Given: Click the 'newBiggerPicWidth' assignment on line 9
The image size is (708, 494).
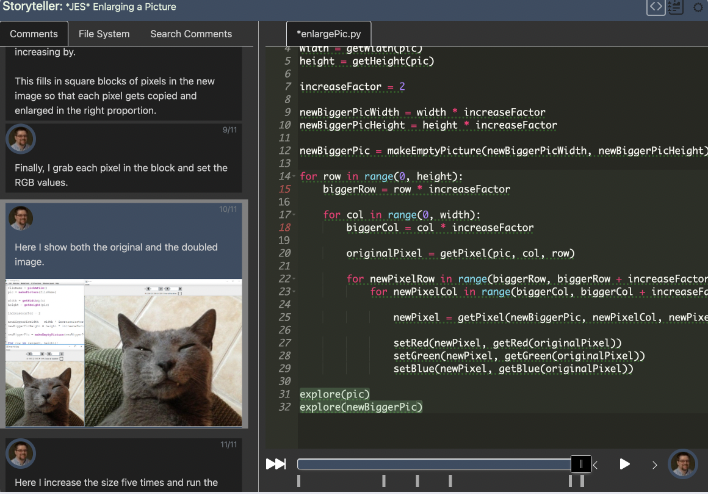Looking at the screenshot, I should 423,112.
